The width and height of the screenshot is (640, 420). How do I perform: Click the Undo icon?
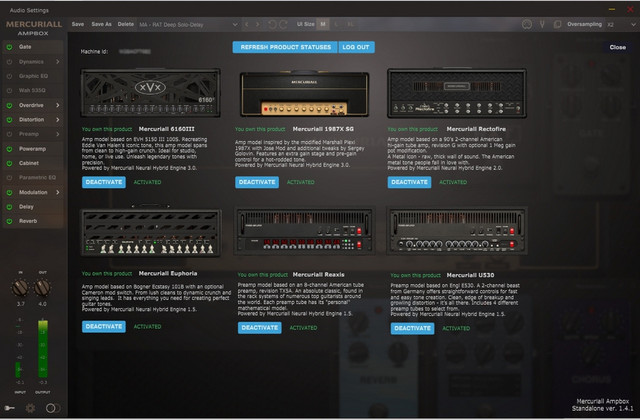point(272,24)
